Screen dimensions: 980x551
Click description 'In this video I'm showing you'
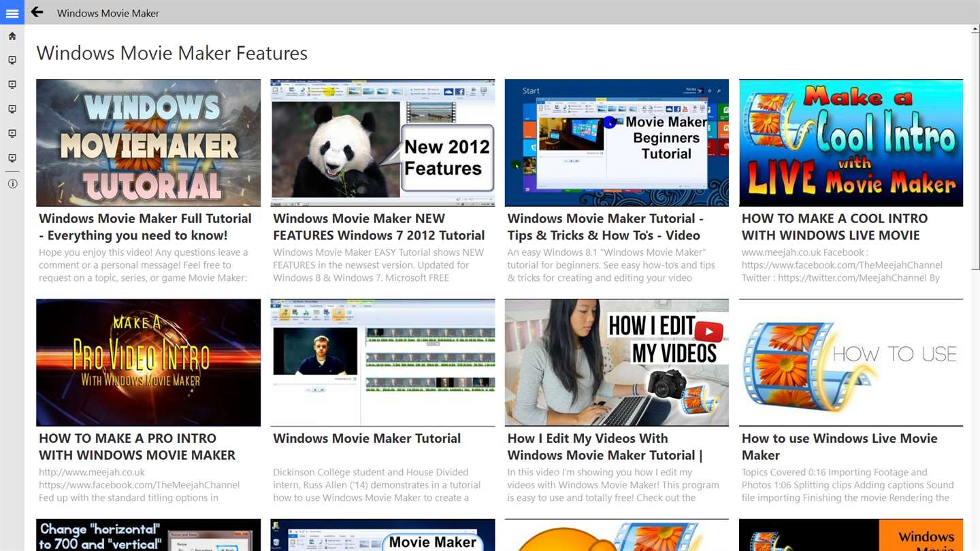click(x=613, y=485)
